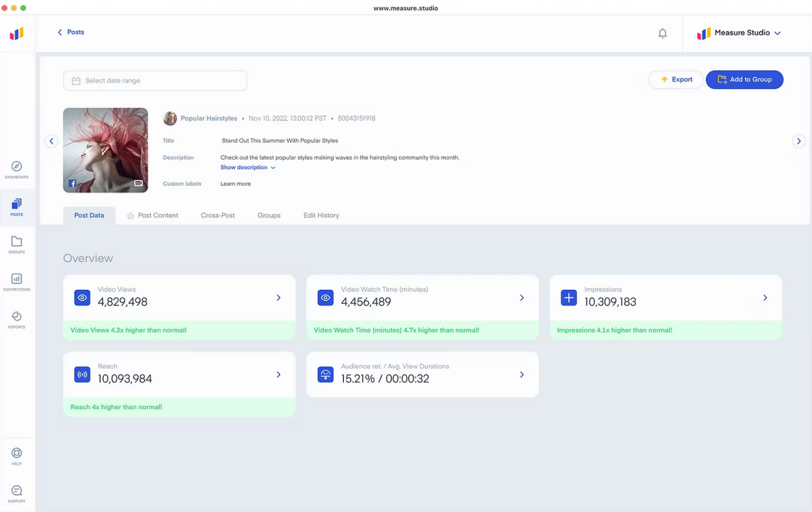Go to previous post with left arrow
This screenshot has width=812, height=512.
52,141
